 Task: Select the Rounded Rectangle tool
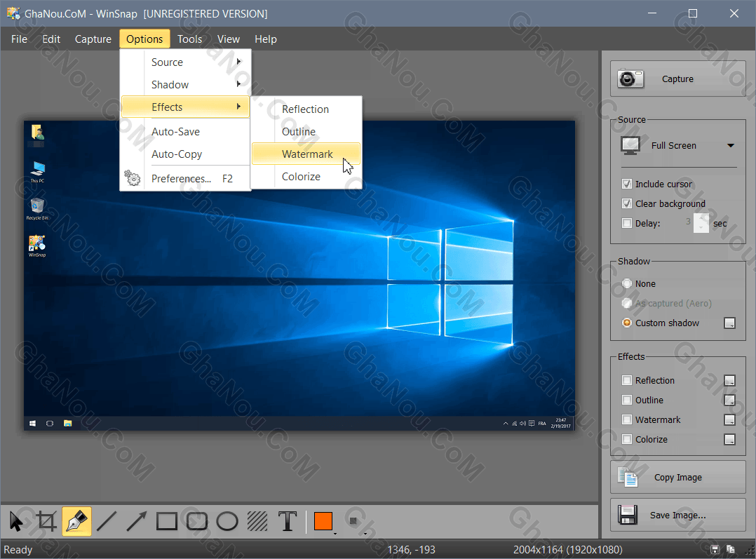196,521
